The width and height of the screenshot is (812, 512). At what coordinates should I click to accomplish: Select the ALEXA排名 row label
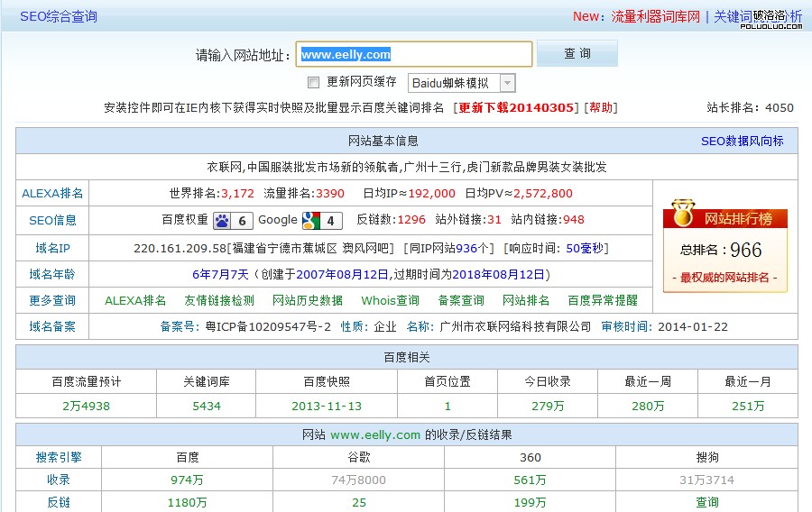tap(52, 193)
